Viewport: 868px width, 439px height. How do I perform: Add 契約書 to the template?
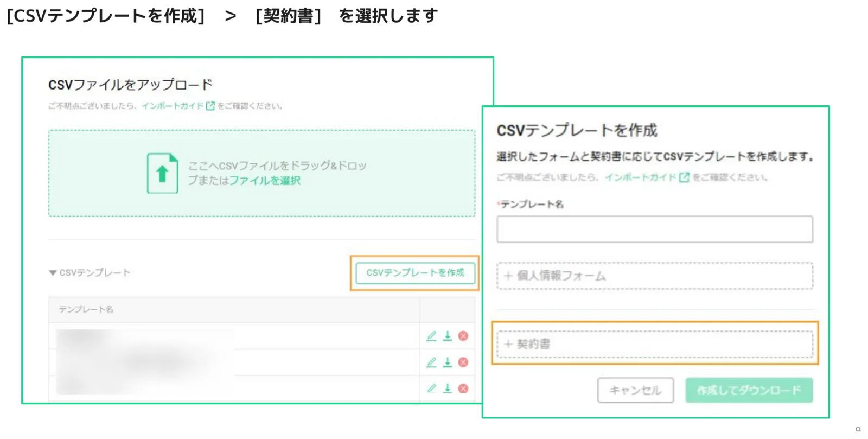point(655,344)
